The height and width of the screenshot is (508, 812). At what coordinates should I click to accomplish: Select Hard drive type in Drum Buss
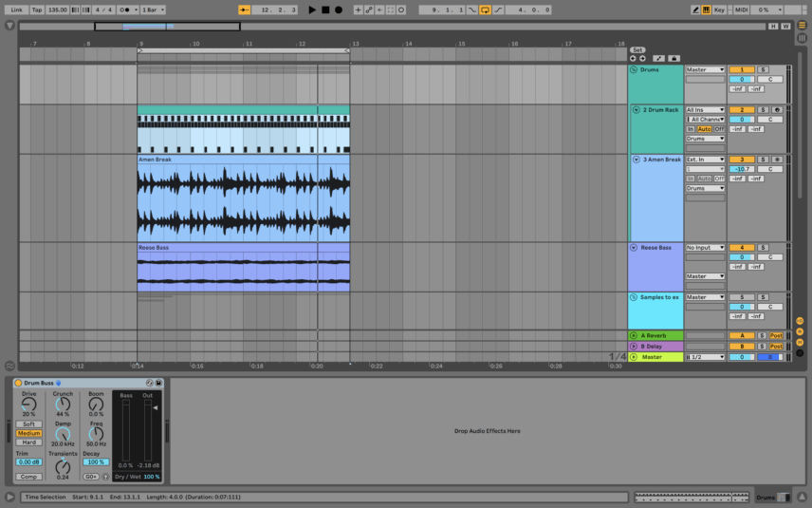tap(28, 442)
